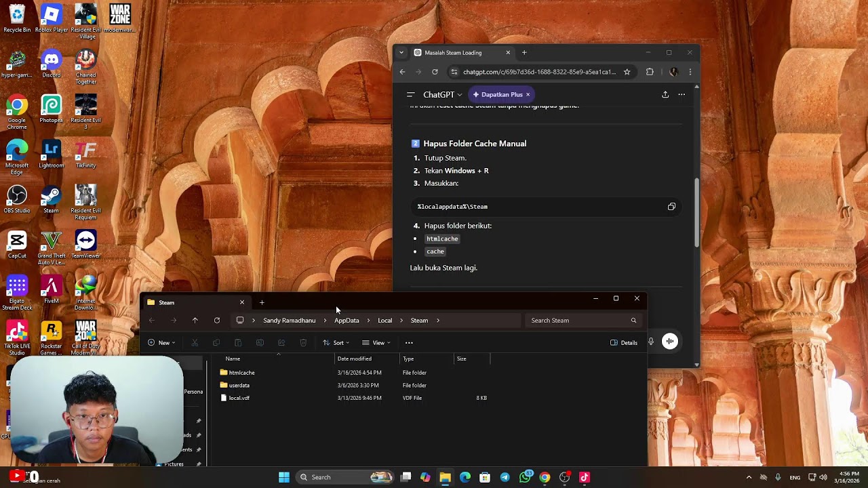Click the Local breadcrumb segment
The height and width of the screenshot is (488, 868).
coord(385,321)
